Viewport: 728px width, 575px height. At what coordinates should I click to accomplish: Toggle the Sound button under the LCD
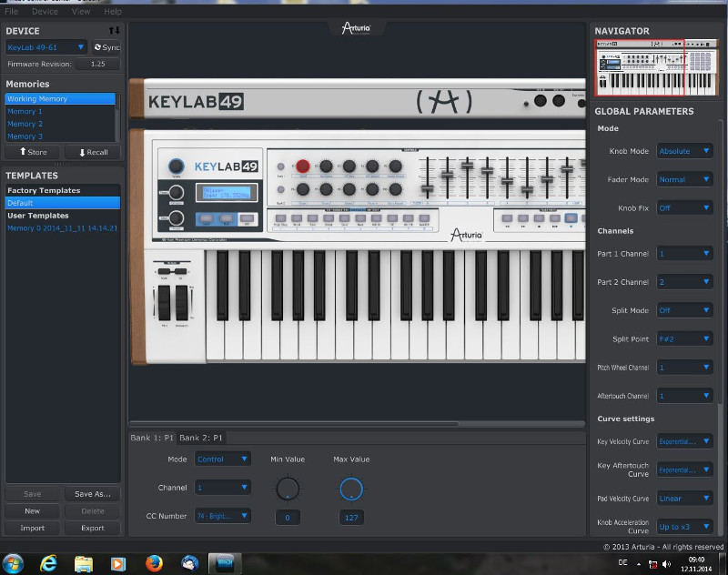coord(207,218)
